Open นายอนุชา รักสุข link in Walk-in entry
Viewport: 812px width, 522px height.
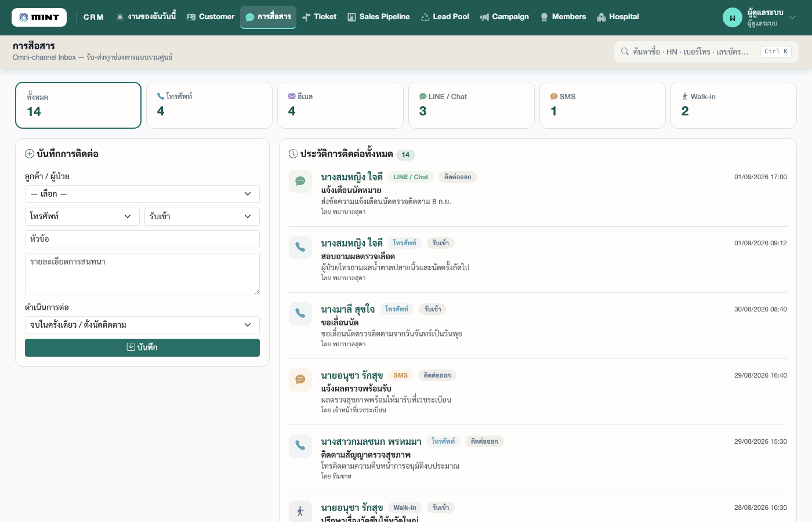pyautogui.click(x=352, y=507)
